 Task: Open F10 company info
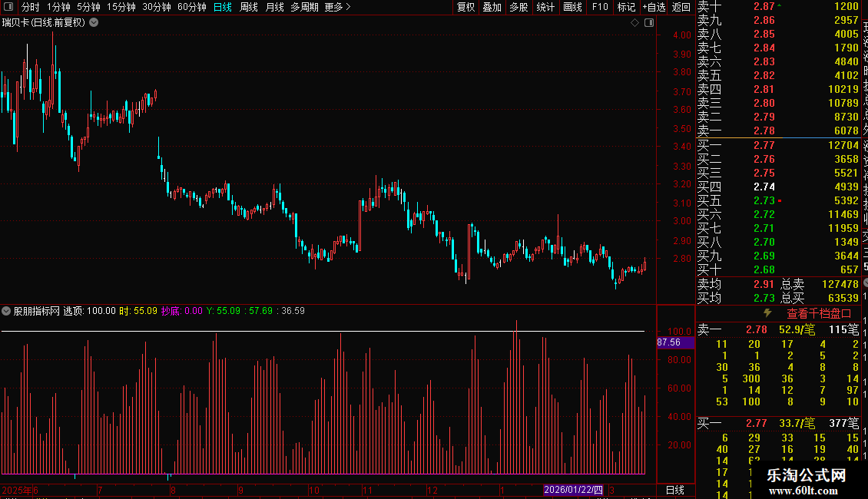click(599, 7)
